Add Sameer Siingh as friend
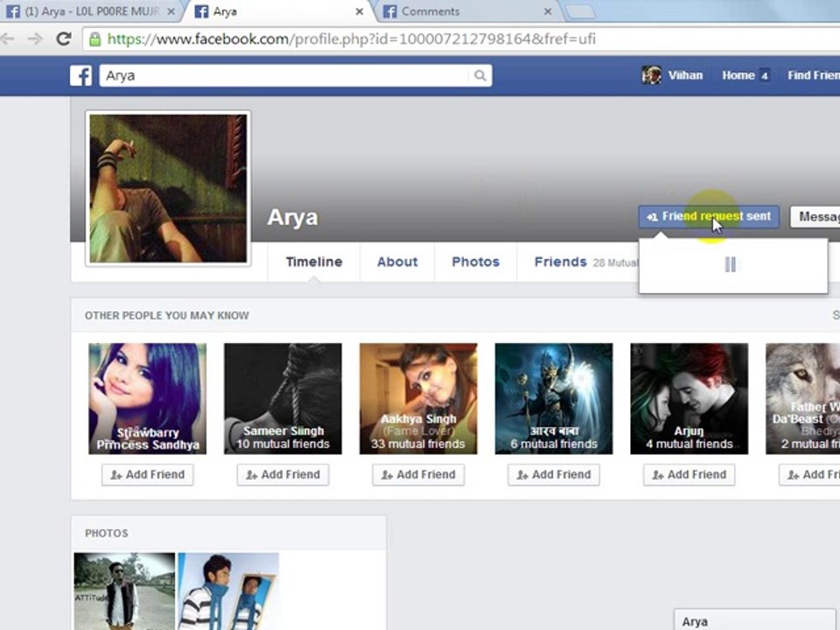Image resolution: width=840 pixels, height=630 pixels. (283, 474)
